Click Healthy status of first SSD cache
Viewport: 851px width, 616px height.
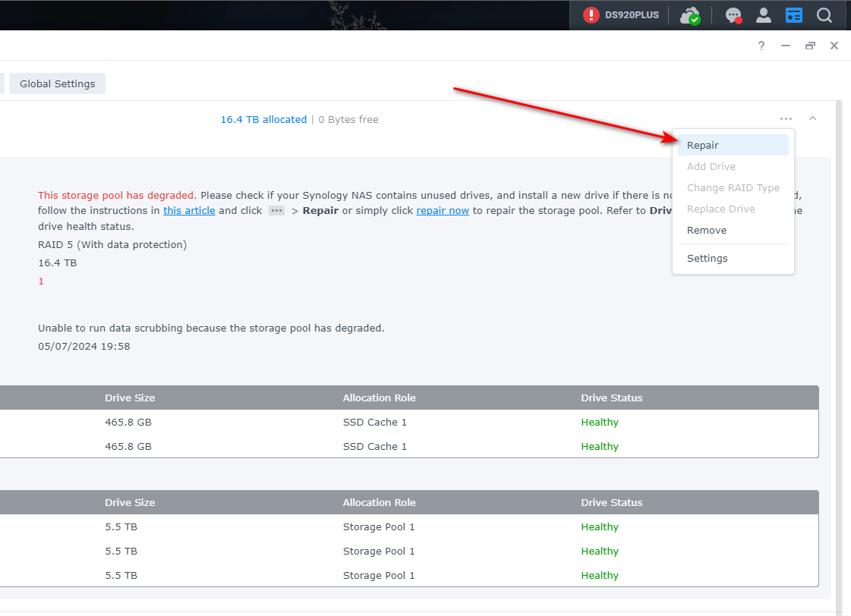pos(600,422)
